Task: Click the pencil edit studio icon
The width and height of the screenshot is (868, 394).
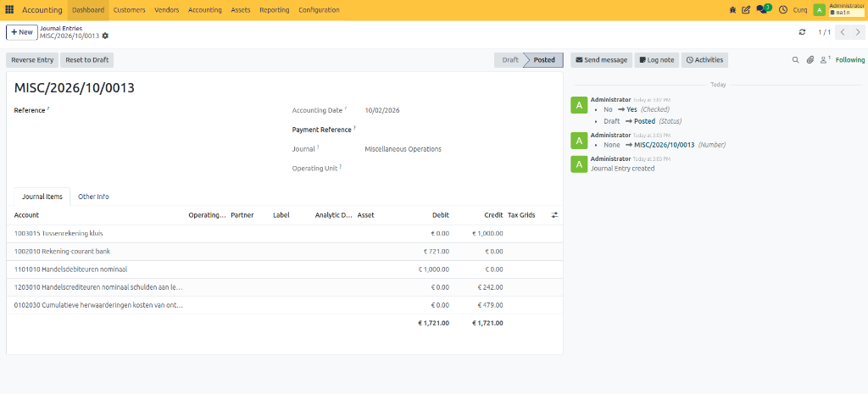Action: pos(746,10)
